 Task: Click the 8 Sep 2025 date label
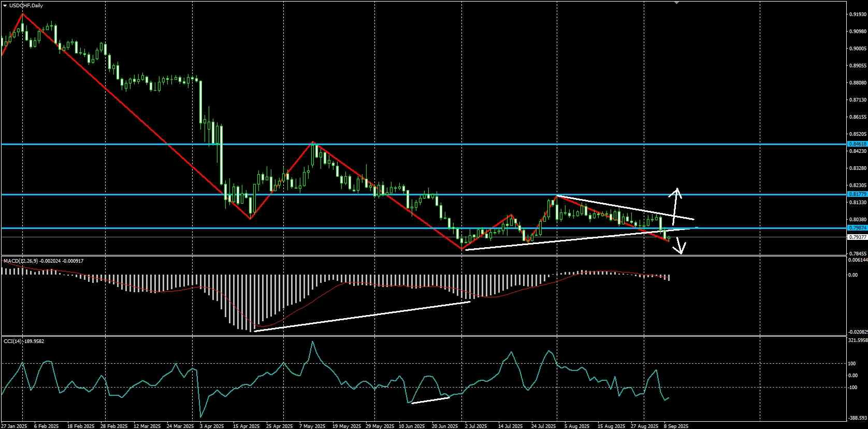pyautogui.click(x=676, y=426)
